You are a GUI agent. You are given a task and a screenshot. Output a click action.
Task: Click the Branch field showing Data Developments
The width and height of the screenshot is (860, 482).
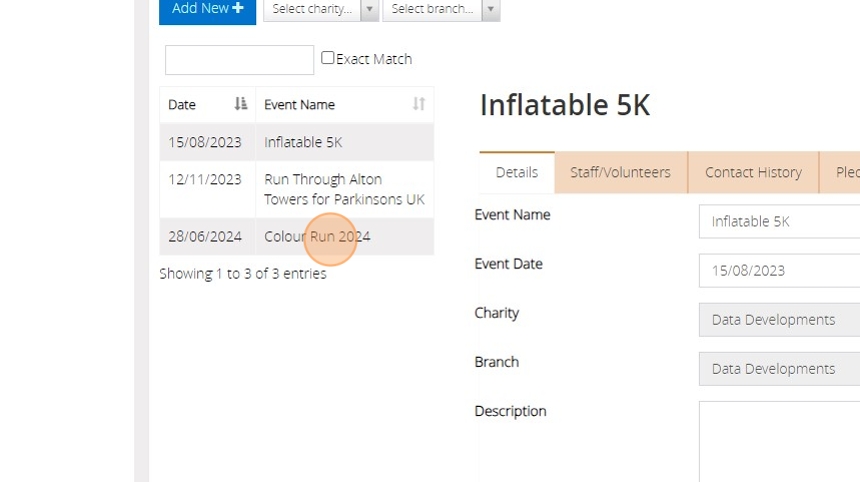pyautogui.click(x=779, y=368)
